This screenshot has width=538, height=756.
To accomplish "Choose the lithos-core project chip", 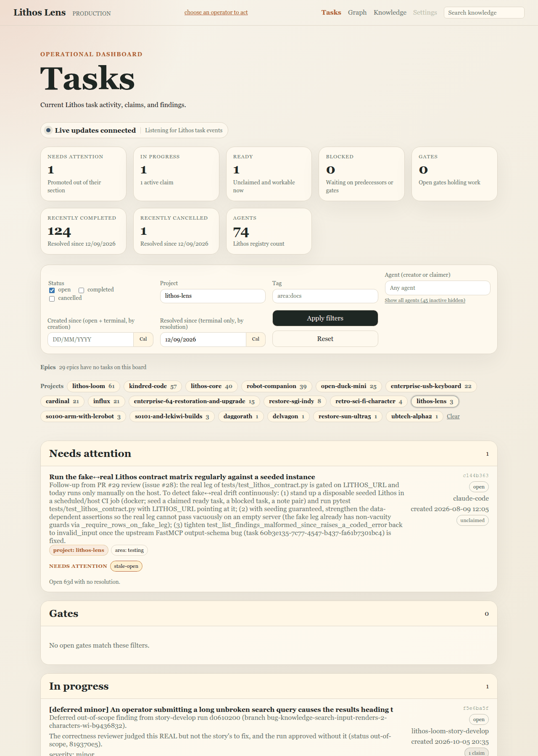I will (x=211, y=386).
